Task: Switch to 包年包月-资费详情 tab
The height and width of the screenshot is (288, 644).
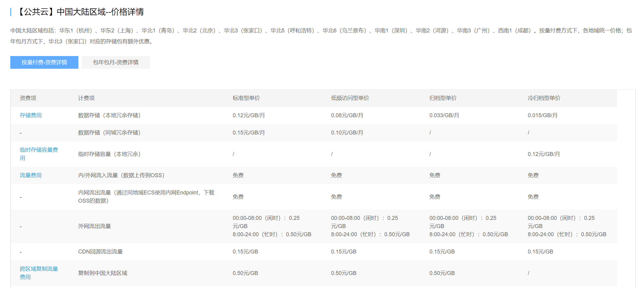Action: tap(116, 62)
